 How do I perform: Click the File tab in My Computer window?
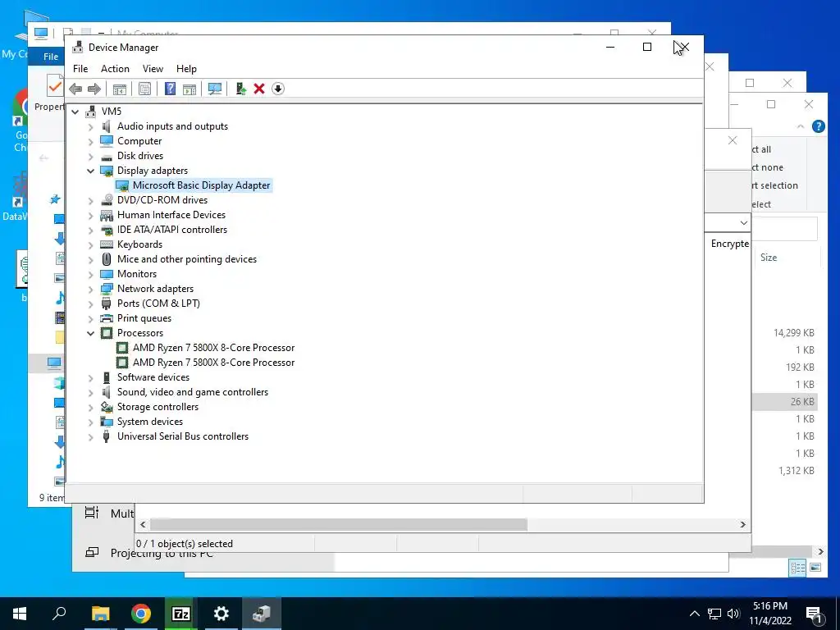pos(51,57)
